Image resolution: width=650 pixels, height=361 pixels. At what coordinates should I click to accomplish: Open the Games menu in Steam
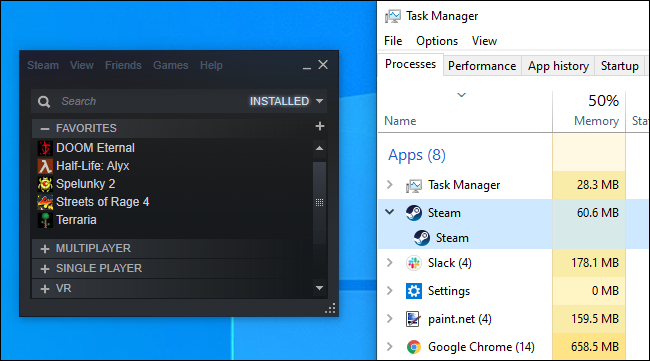[x=170, y=65]
